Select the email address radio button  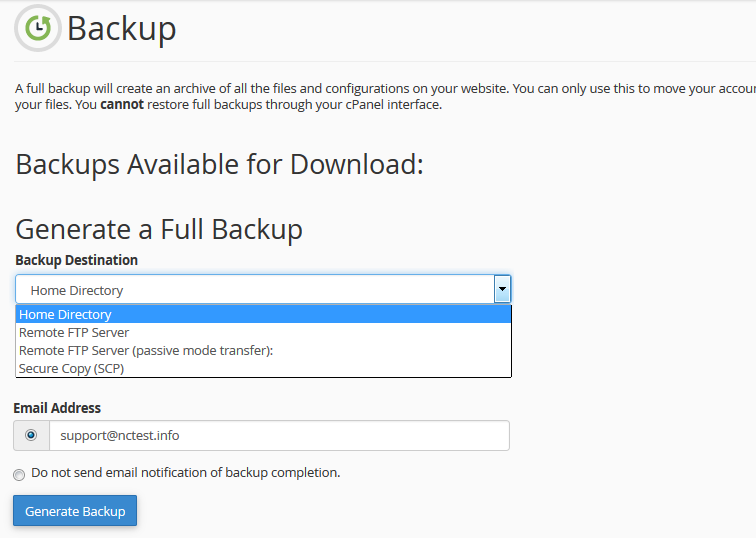31,435
